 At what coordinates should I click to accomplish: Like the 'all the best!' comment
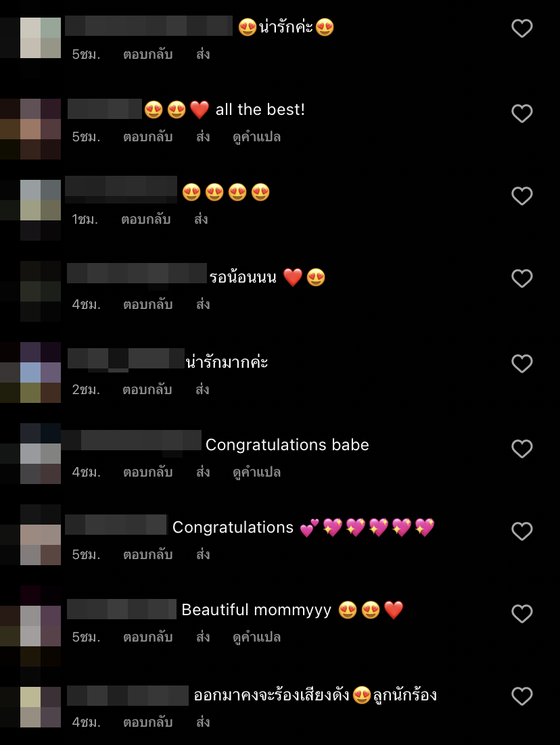[x=522, y=113]
